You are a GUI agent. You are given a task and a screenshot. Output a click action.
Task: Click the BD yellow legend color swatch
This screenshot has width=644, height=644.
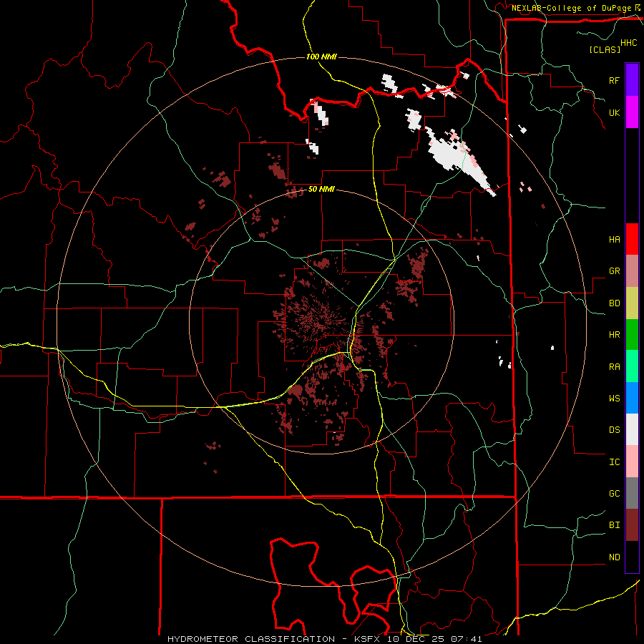click(x=632, y=303)
